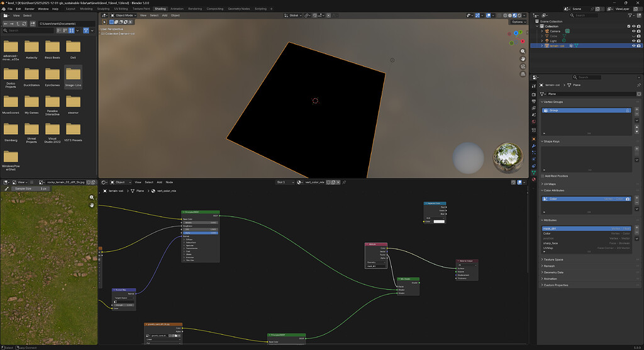Select the Group vertex group entry
This screenshot has height=350, width=644.
(x=586, y=110)
